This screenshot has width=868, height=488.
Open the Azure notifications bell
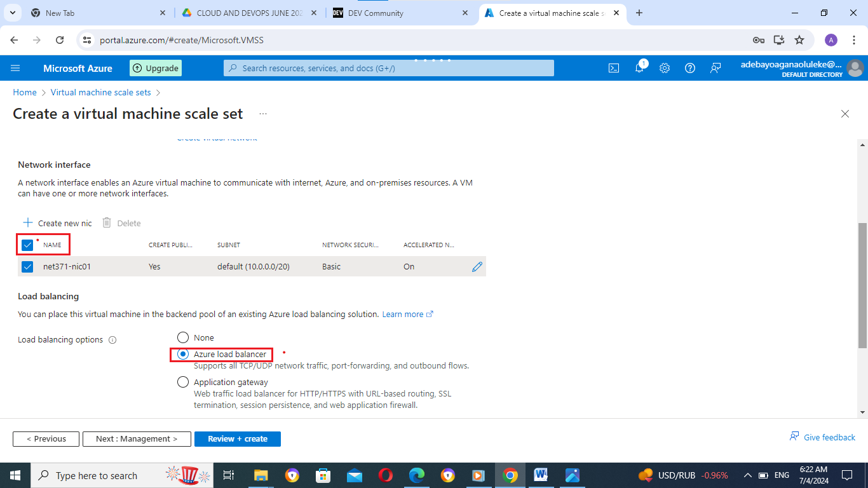[x=639, y=68]
